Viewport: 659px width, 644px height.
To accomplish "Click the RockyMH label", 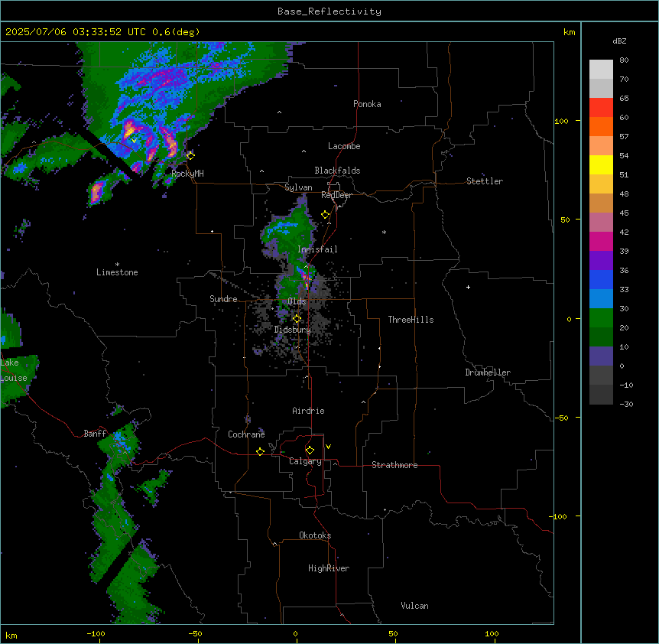I will (x=187, y=174).
